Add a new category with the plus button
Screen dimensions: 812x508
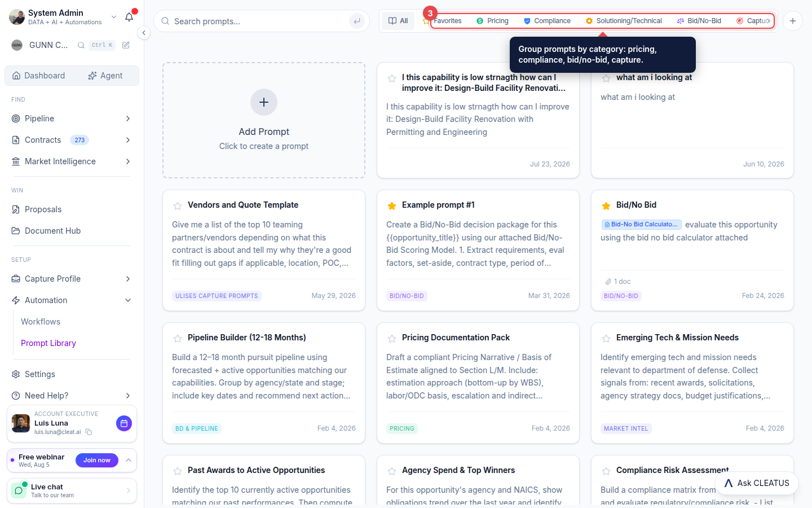click(793, 21)
